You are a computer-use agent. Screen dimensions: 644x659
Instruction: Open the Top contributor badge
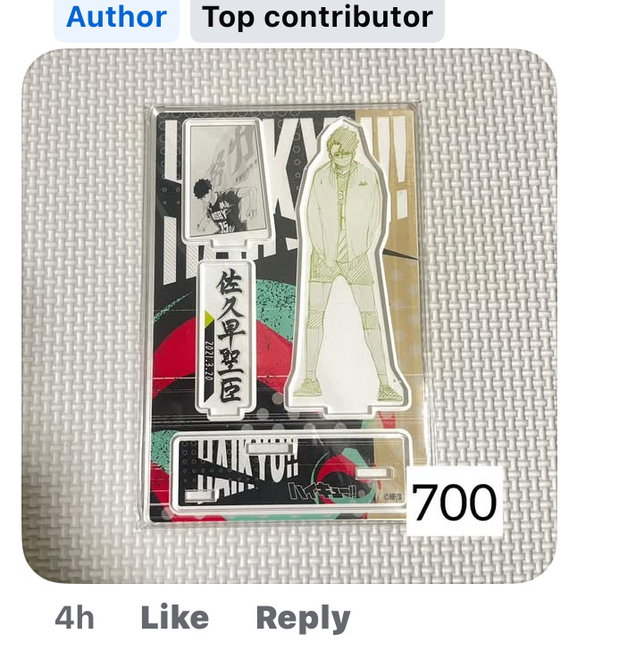pos(317,18)
